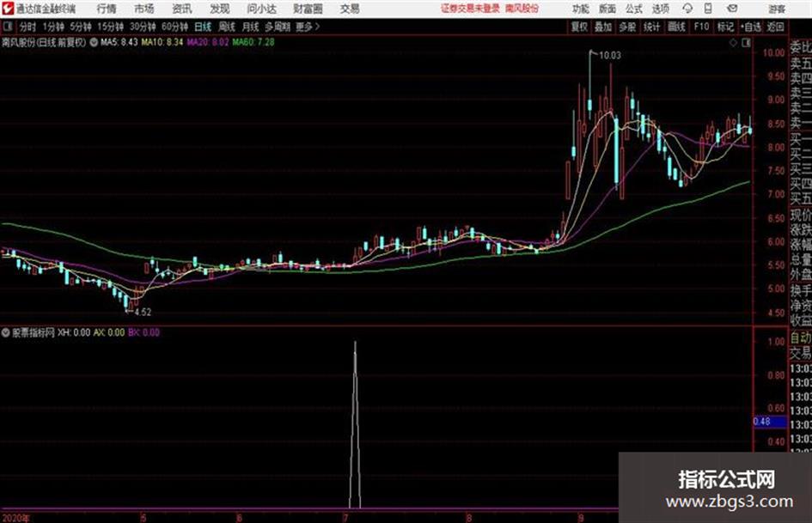Toggle the side panel icon at chart top-right

click(x=746, y=43)
